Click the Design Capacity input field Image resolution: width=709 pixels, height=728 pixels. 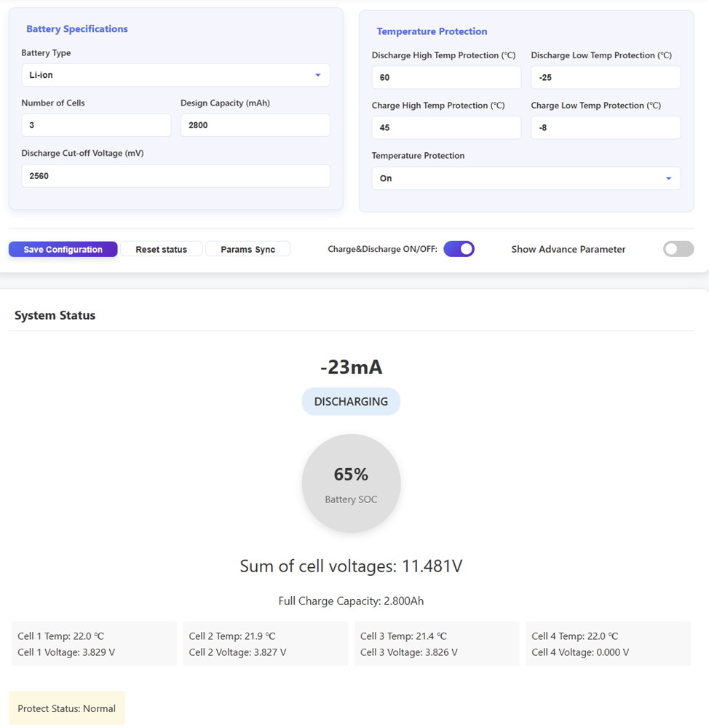(255, 125)
